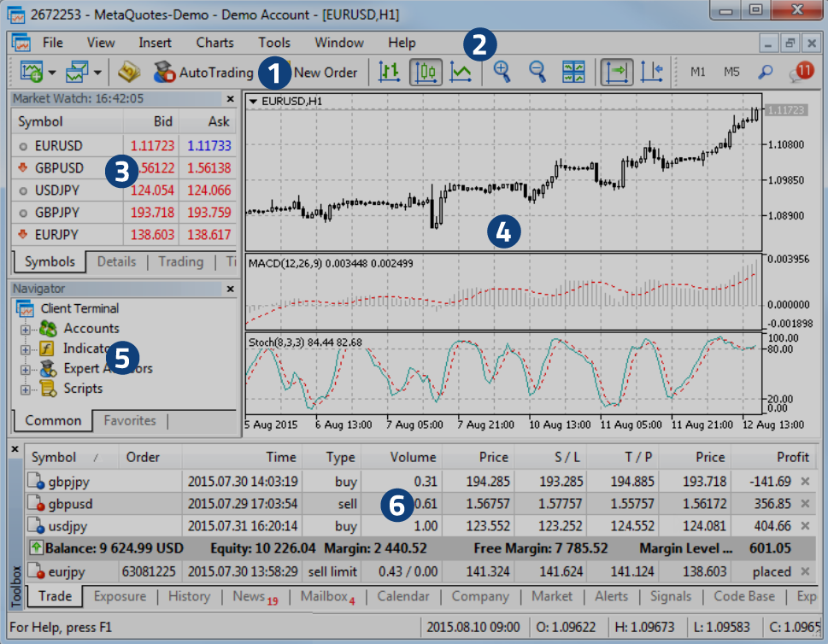The height and width of the screenshot is (644, 828).
Task: Toggle the Chart Shift button
Action: pyautogui.click(x=652, y=72)
